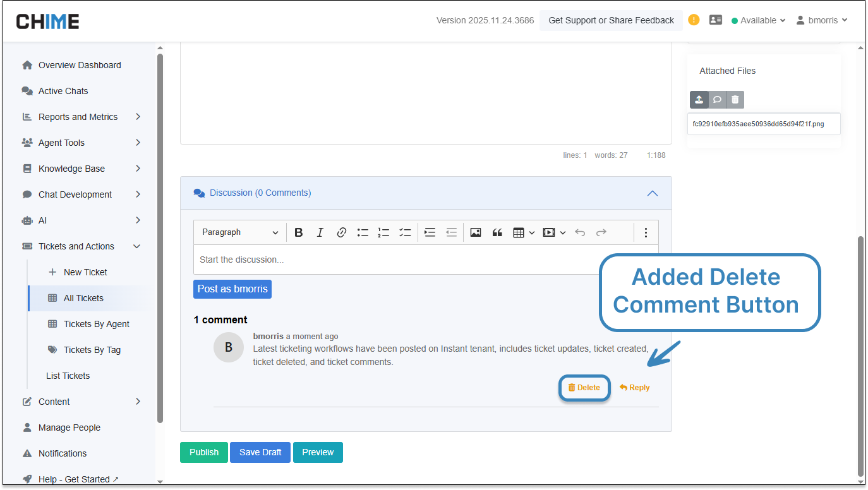Upload a file in Attached Files

point(699,100)
